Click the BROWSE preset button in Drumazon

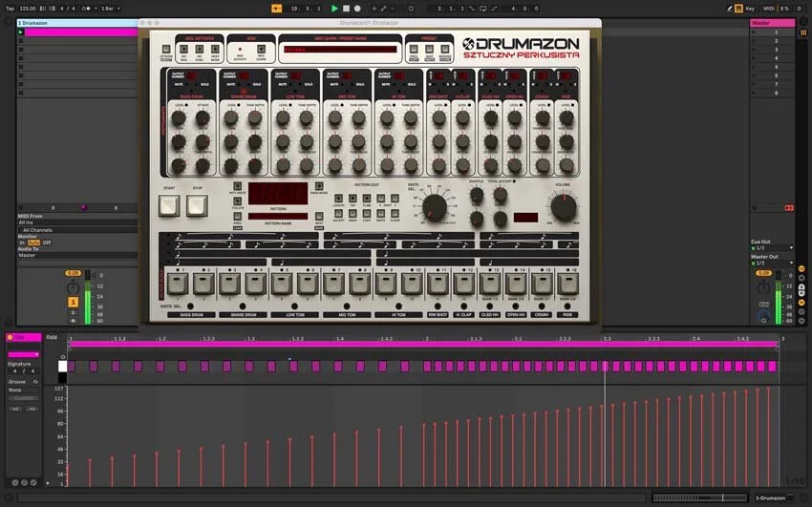[x=445, y=50]
